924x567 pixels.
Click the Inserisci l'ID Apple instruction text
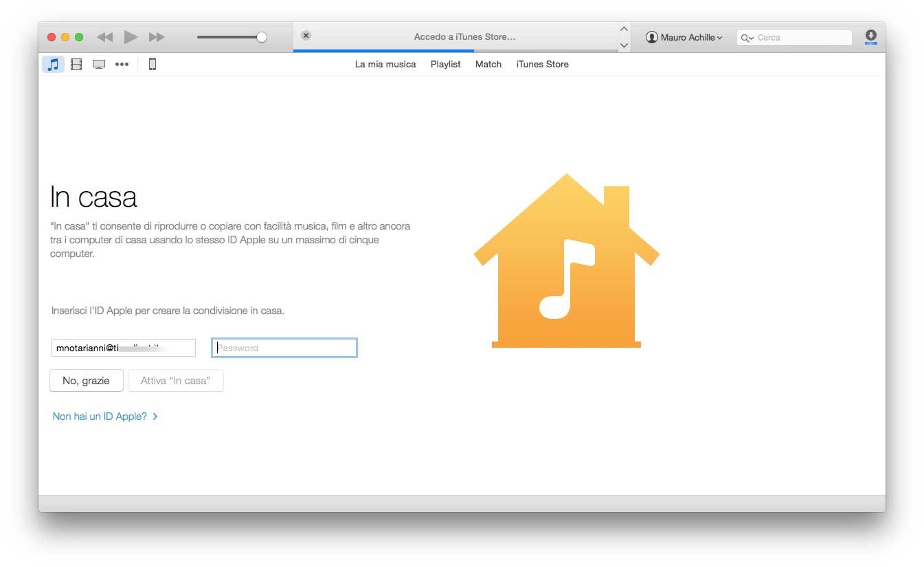[168, 311]
